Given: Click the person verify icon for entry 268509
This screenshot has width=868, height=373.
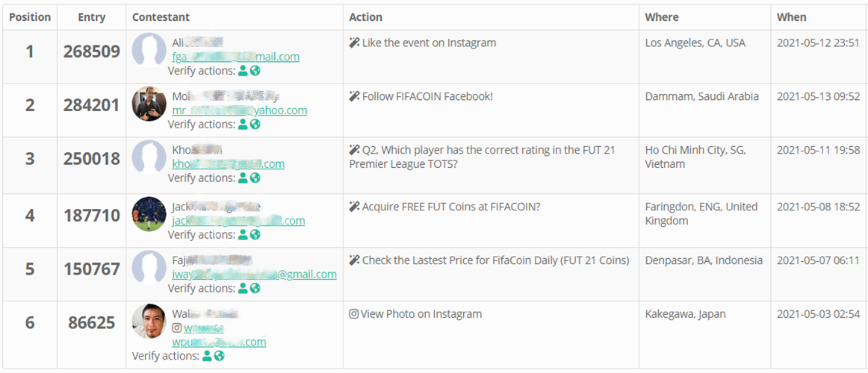Looking at the screenshot, I should point(243,71).
